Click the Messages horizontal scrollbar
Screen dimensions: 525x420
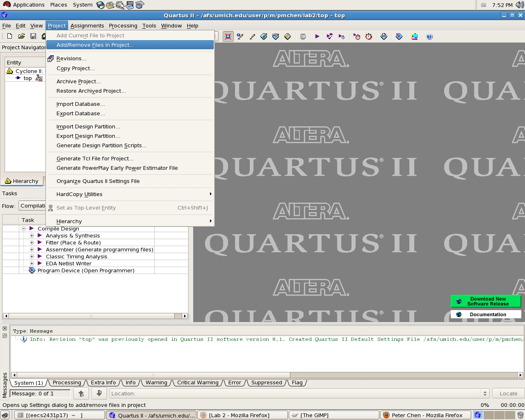tap(267, 375)
